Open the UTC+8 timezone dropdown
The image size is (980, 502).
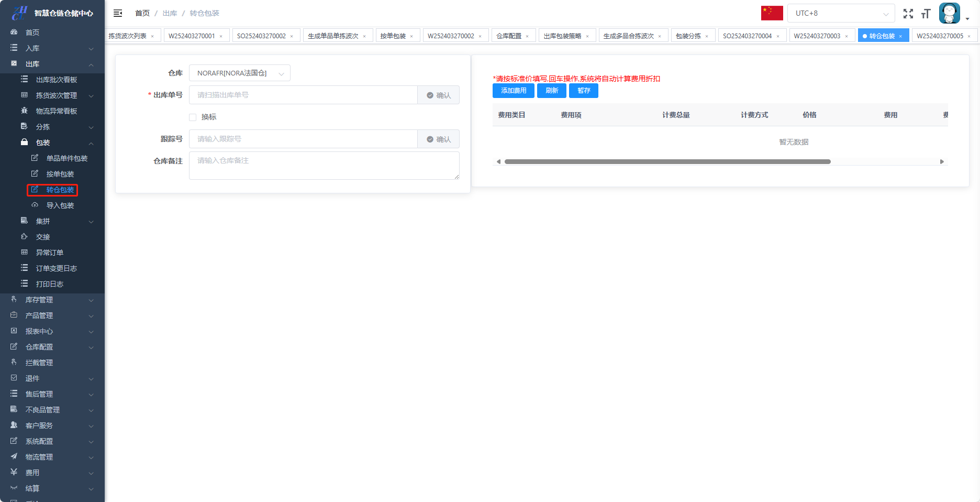[841, 14]
